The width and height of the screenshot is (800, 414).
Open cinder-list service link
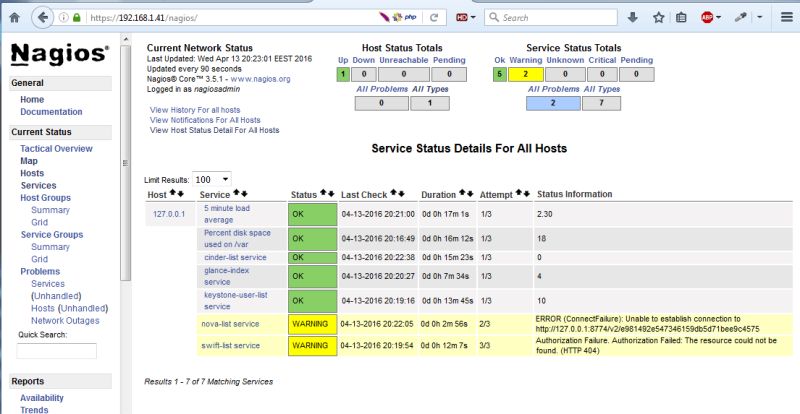(x=235, y=257)
